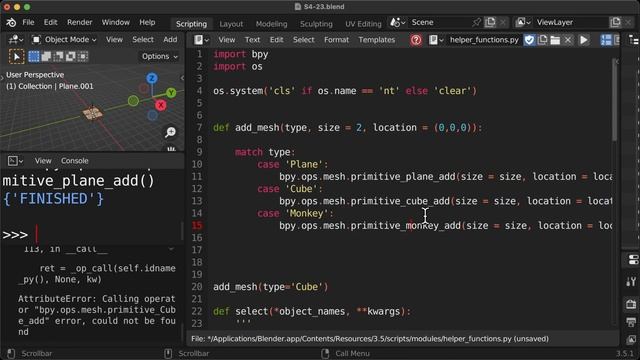Click the helper_functions.py text name field
Screen dimensions: 640x360
(x=484, y=40)
